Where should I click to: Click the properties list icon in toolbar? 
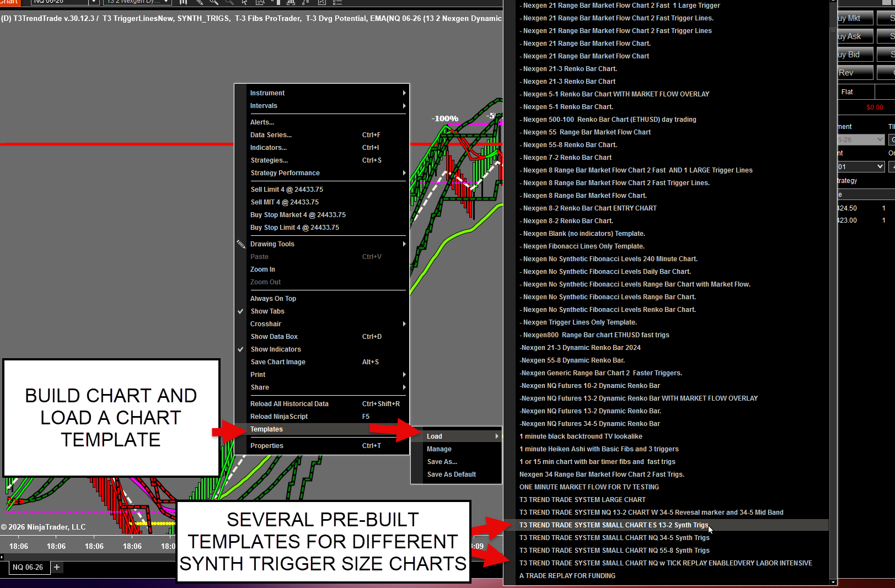coord(337,2)
